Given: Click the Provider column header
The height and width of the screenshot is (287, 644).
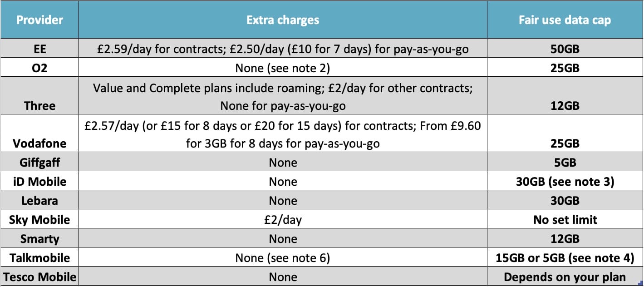Looking at the screenshot, I should pyautogui.click(x=39, y=20).
